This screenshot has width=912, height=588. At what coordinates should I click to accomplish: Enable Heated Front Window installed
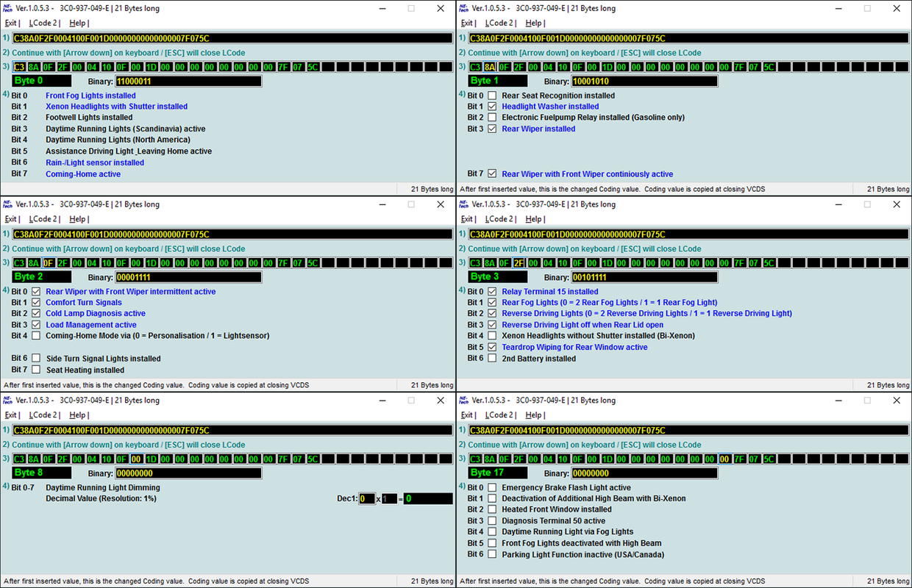[x=492, y=509]
